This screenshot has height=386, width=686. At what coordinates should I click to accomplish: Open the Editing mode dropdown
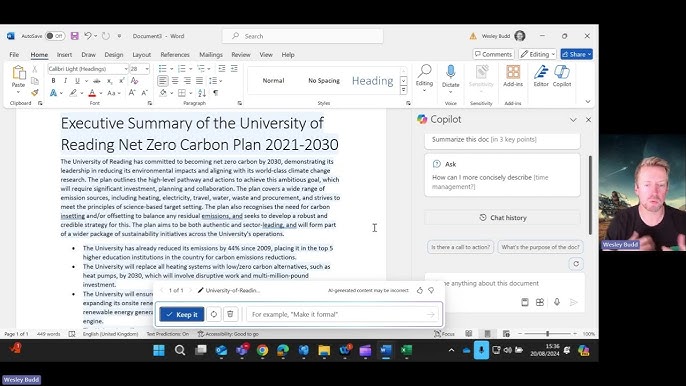point(538,54)
